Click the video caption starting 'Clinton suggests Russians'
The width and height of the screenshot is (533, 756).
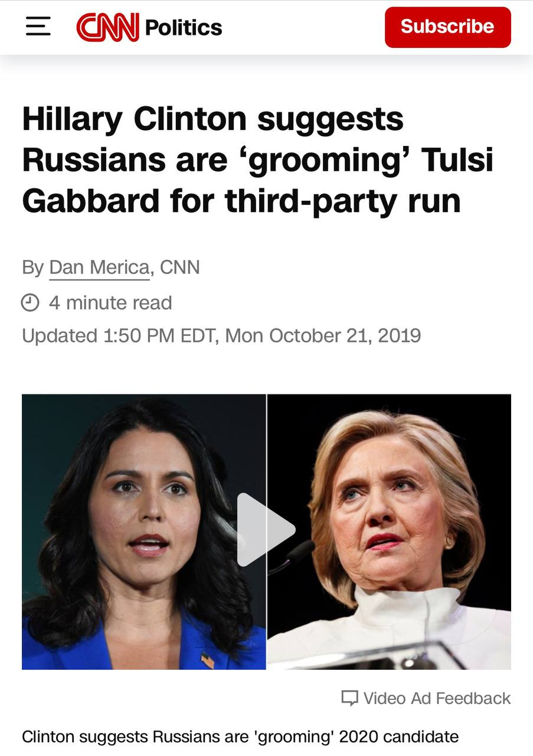tap(240, 737)
